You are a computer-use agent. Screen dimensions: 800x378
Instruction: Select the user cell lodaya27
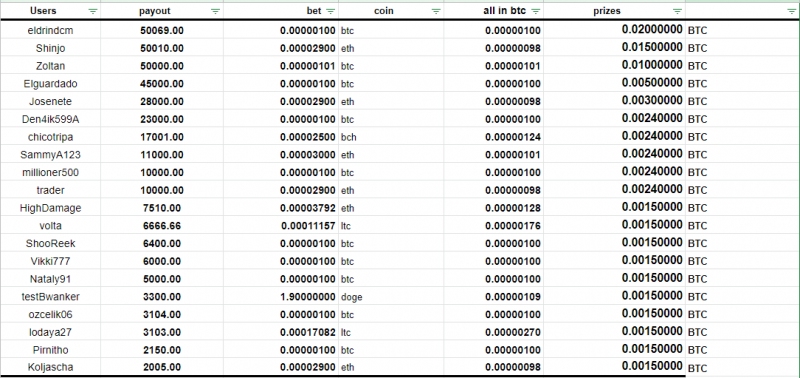(51, 332)
